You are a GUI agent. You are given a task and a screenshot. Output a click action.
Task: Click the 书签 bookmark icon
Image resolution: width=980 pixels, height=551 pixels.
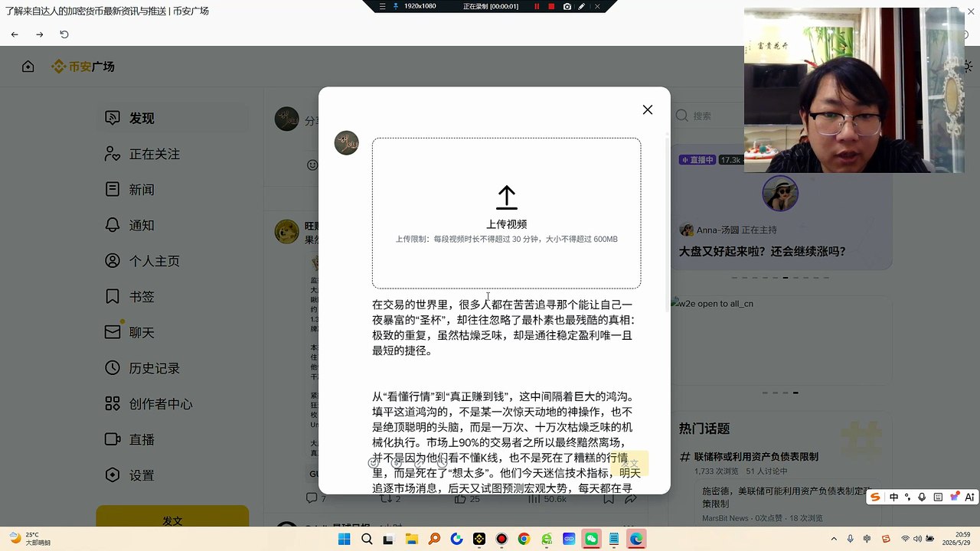pos(113,296)
